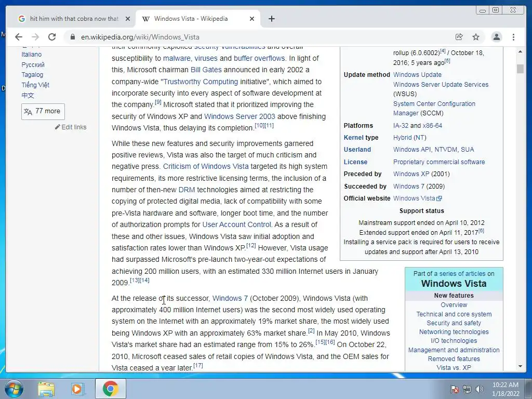Screen dimensions: 532x399
Task: View site security padlock info
Action: [x=72, y=37]
